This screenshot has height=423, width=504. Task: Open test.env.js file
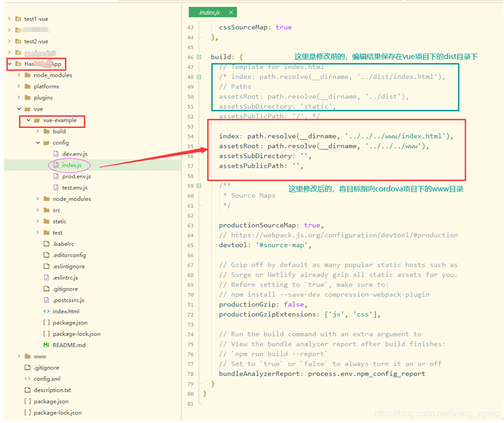[x=74, y=188]
